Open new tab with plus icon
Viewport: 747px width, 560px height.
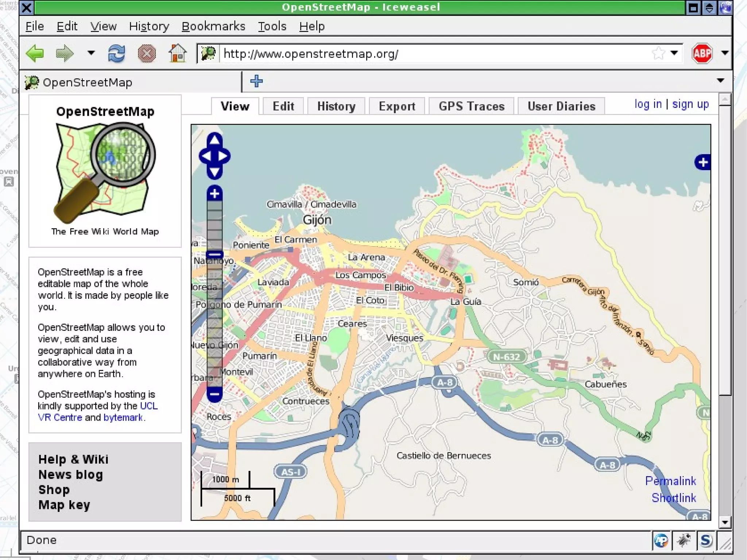tap(256, 81)
